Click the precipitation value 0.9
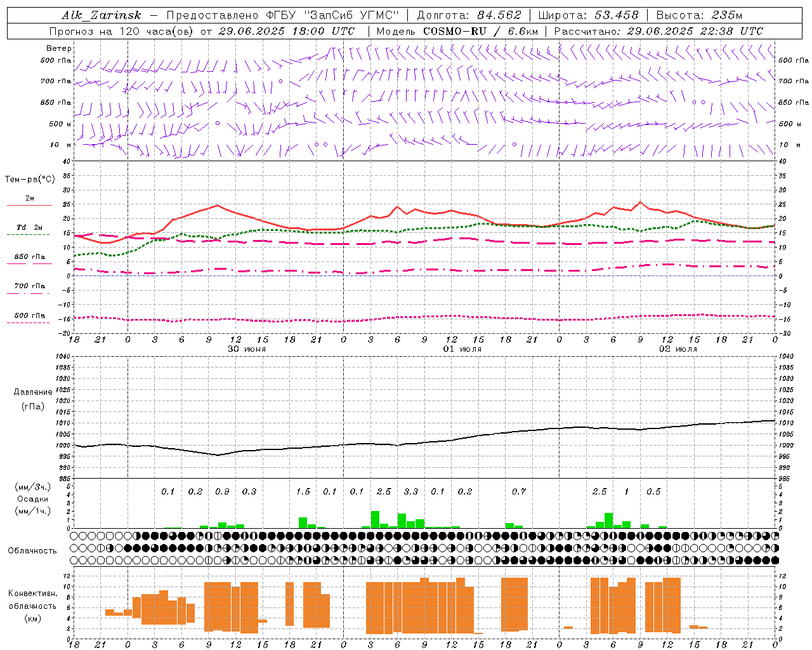Viewport: 812px width, 650px height. point(222,492)
